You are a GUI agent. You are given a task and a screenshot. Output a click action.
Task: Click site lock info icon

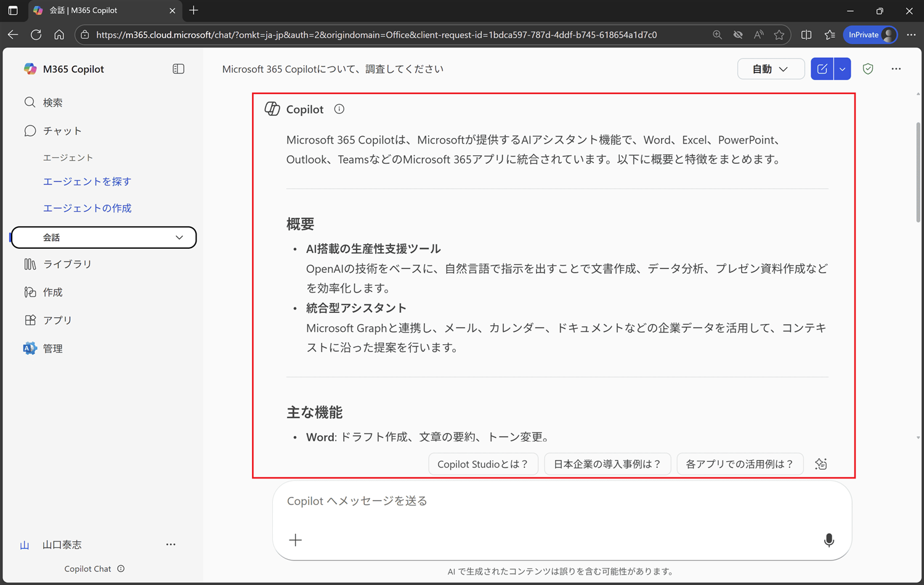[x=85, y=34]
